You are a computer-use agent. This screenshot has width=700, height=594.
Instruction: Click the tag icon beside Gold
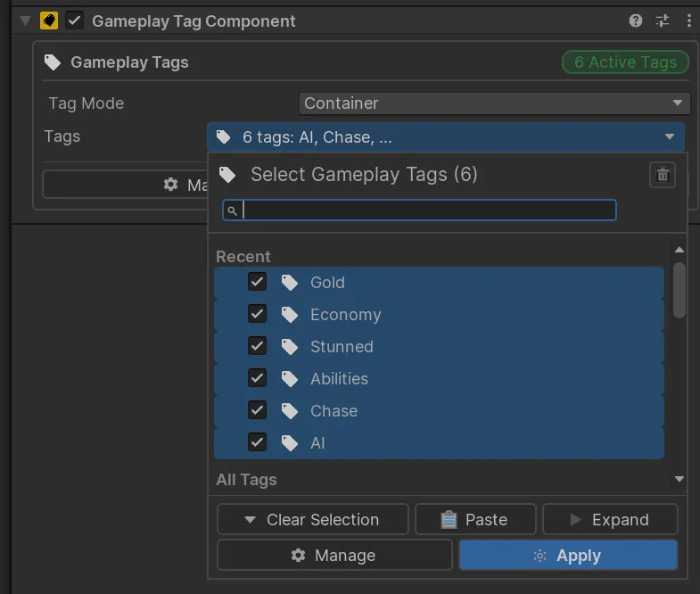pyautogui.click(x=290, y=283)
